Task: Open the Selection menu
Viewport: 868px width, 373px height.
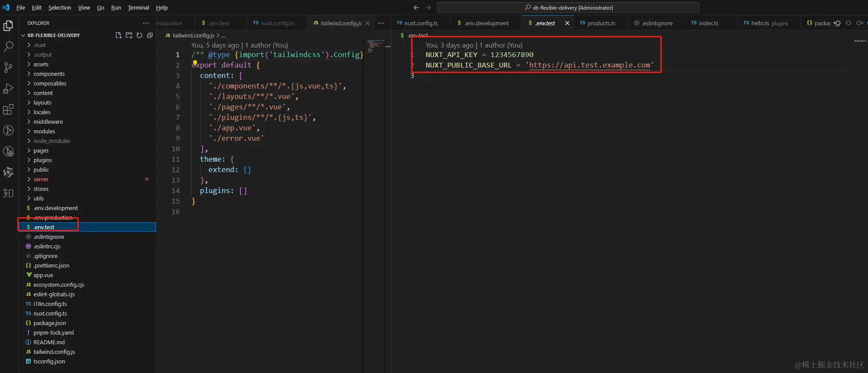Action: [x=60, y=7]
